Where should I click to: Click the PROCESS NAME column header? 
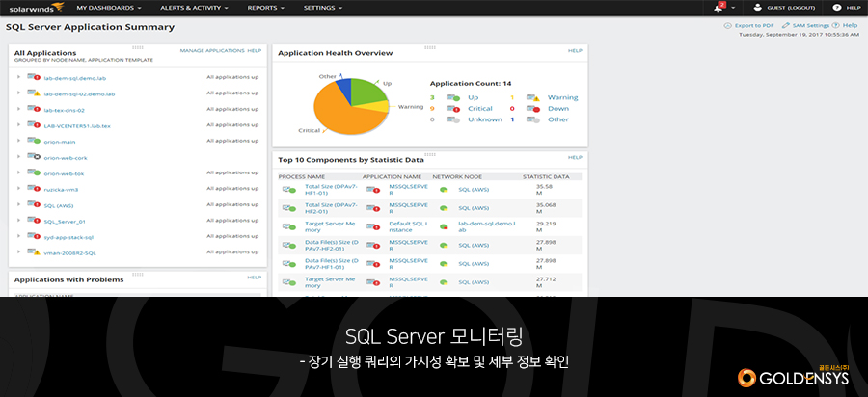click(x=302, y=177)
